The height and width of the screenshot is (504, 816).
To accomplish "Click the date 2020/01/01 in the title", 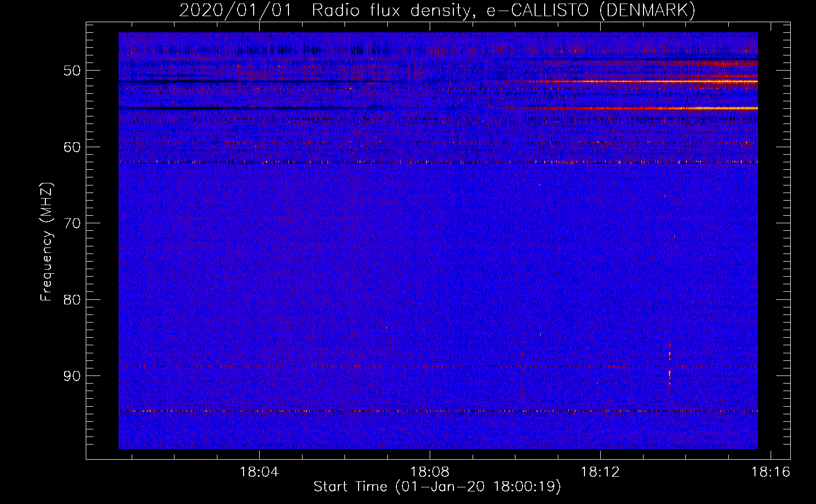I will [x=236, y=11].
